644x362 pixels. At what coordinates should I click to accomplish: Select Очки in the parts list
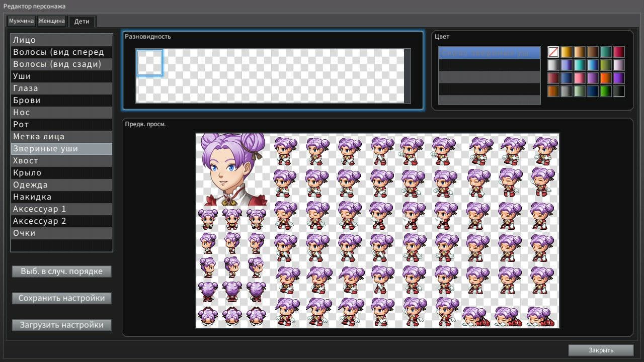click(x=61, y=233)
